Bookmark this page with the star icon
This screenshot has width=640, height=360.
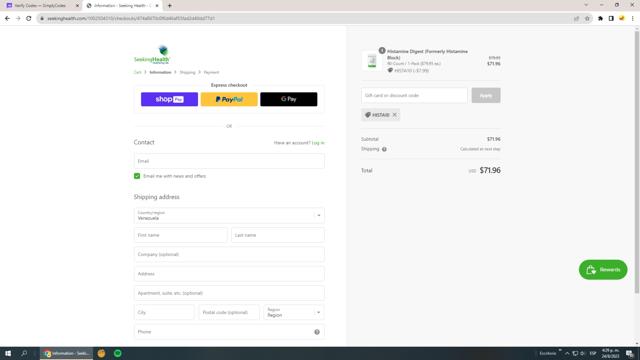587,18
